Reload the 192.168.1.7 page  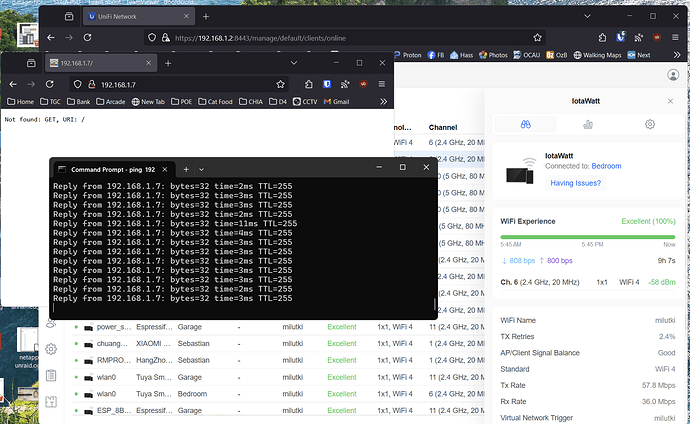[50, 84]
